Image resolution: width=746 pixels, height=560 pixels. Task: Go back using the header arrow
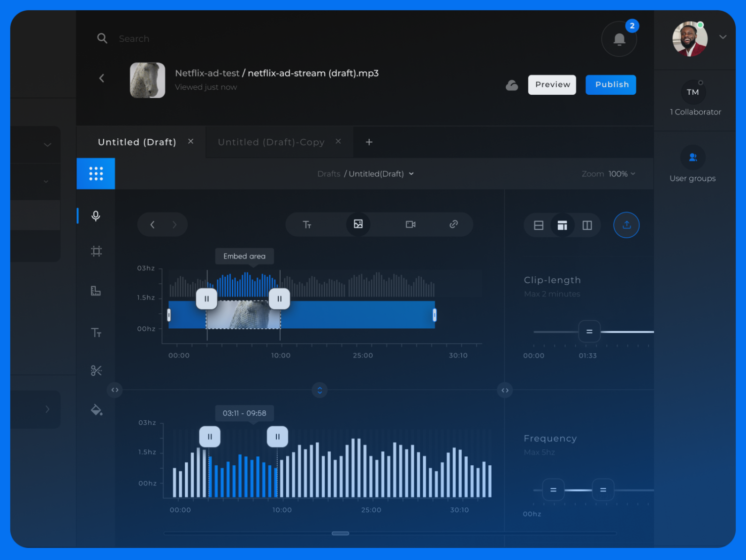[x=102, y=78]
